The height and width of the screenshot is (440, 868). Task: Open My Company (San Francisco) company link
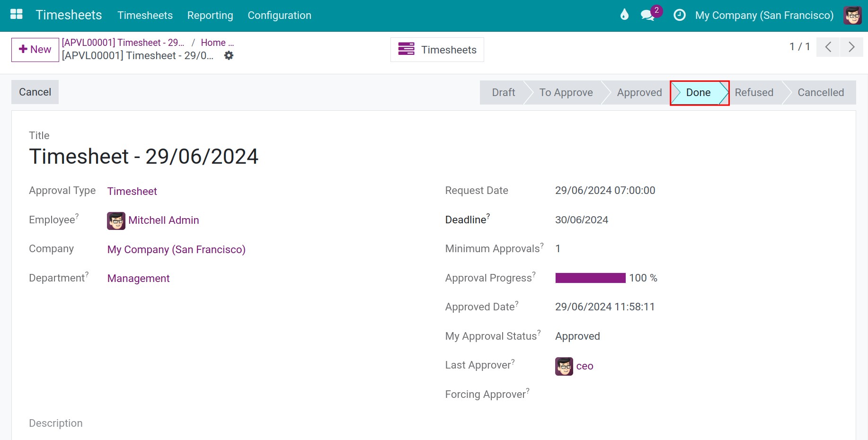176,249
